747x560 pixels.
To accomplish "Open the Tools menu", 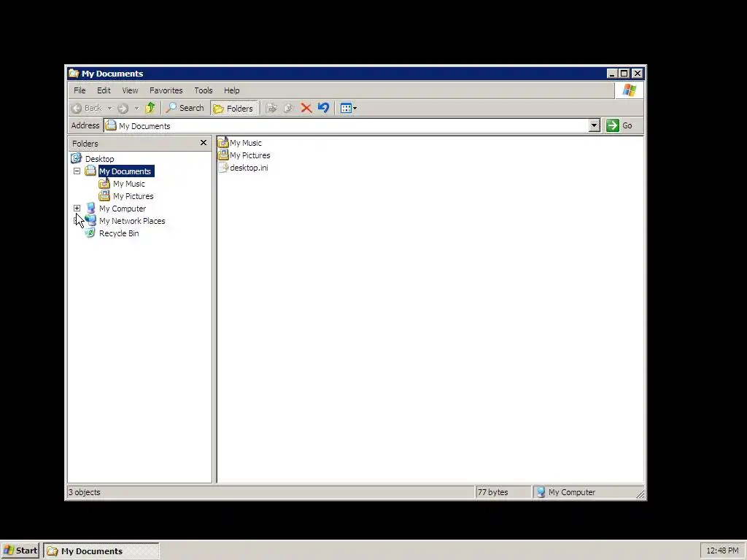I will pos(204,90).
